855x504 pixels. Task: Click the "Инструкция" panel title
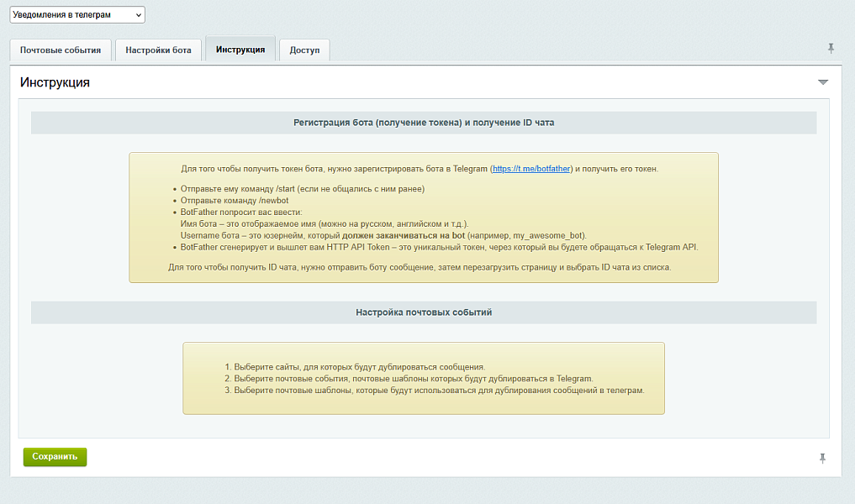click(55, 82)
